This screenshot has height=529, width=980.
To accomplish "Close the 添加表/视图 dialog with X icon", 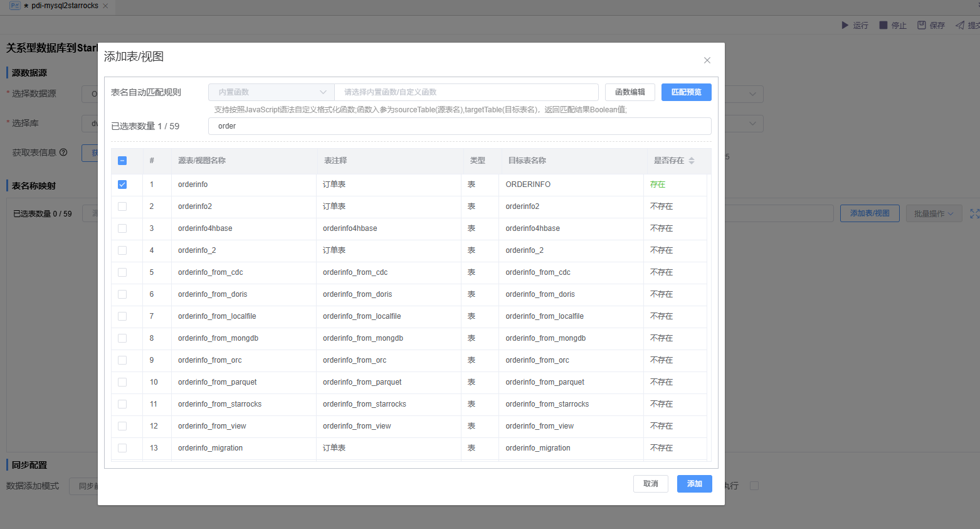I will [x=707, y=60].
